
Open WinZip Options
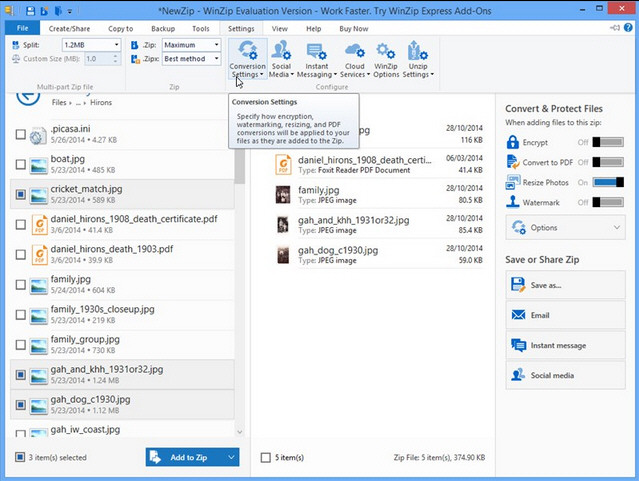(386, 59)
